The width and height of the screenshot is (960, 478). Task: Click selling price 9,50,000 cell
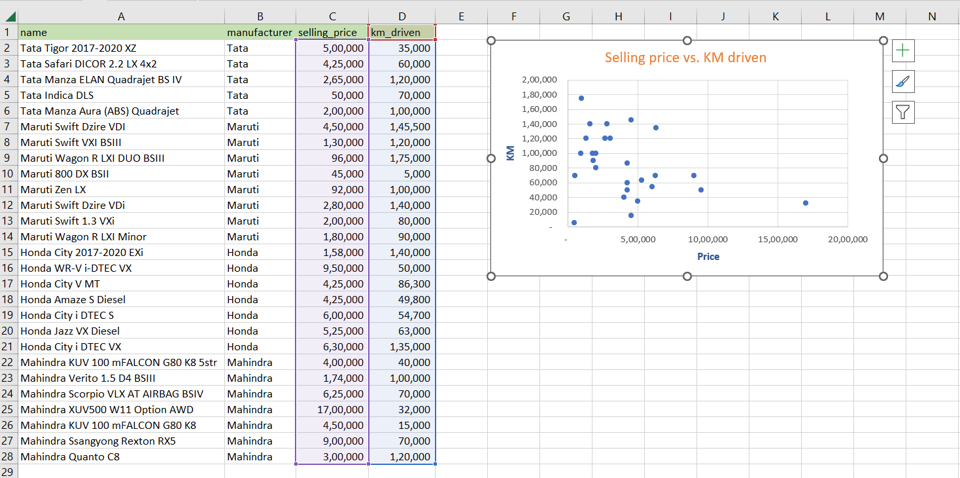(331, 268)
